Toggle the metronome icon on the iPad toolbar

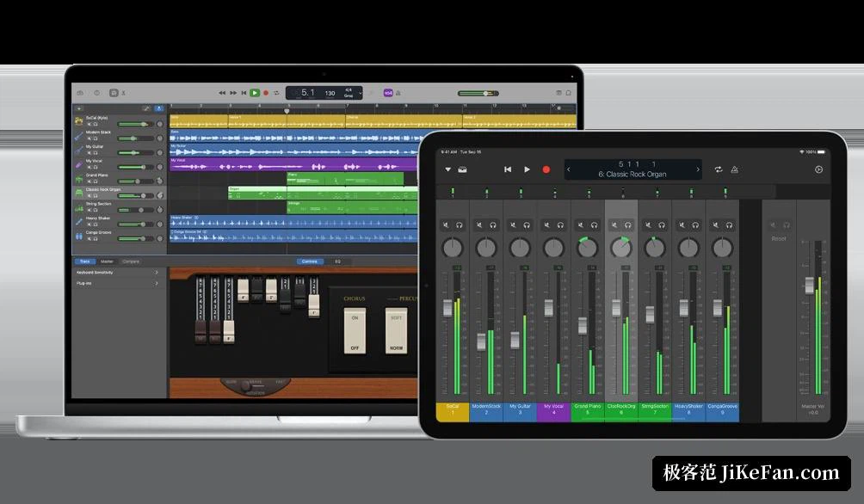pos(735,169)
